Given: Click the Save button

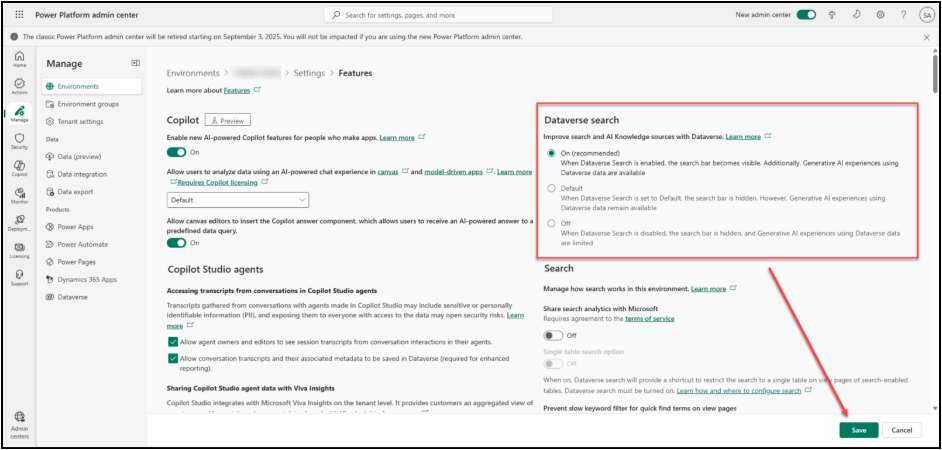Looking at the screenshot, I should point(859,430).
